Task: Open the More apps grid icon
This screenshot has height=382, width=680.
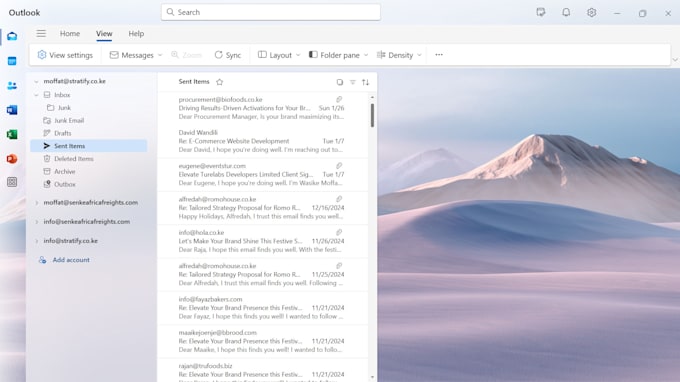Action: point(12,182)
